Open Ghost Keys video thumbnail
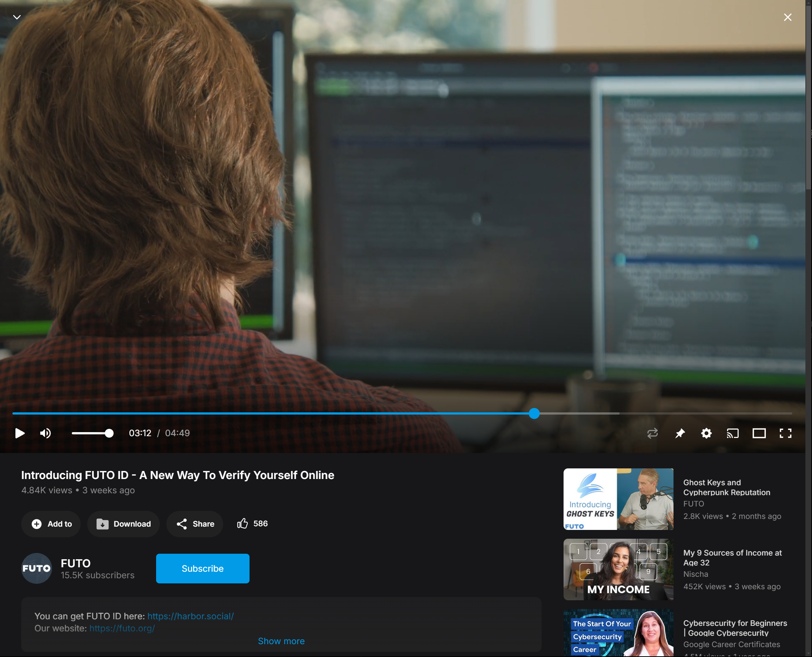 pyautogui.click(x=618, y=499)
